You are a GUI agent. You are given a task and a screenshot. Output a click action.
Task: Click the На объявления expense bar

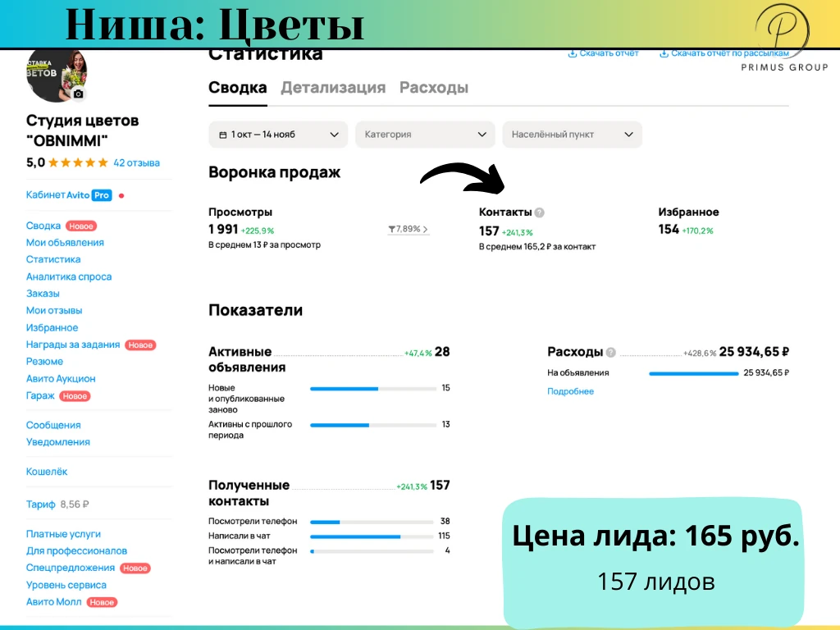point(693,373)
